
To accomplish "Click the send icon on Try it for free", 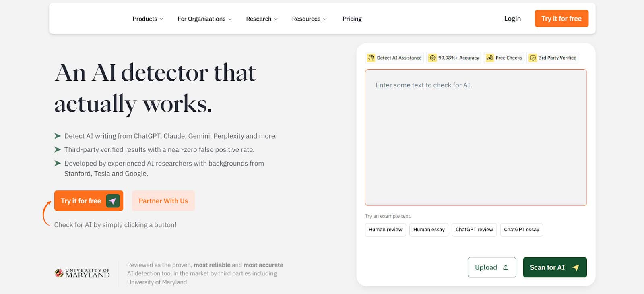I will (x=113, y=201).
